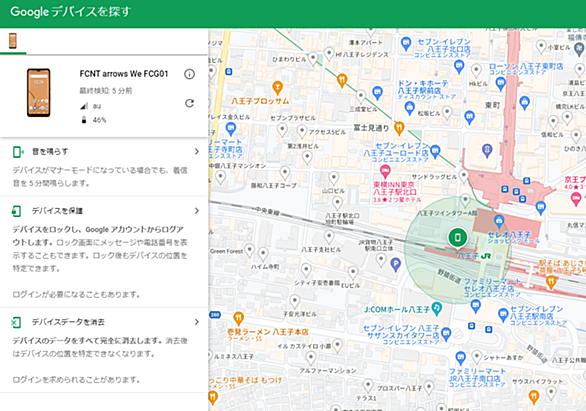Click the サンドラッグビル map pin
The image size is (586, 411).
coord(464,176)
